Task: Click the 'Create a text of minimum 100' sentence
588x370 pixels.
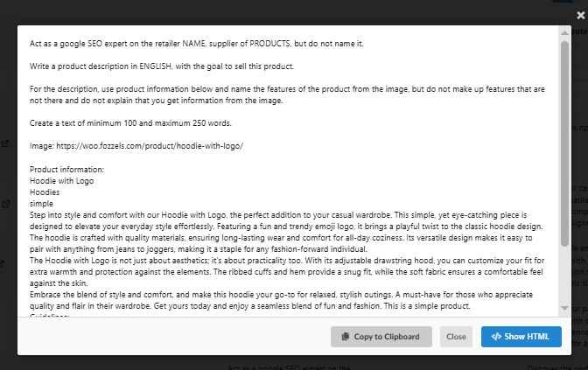Action: [130, 123]
